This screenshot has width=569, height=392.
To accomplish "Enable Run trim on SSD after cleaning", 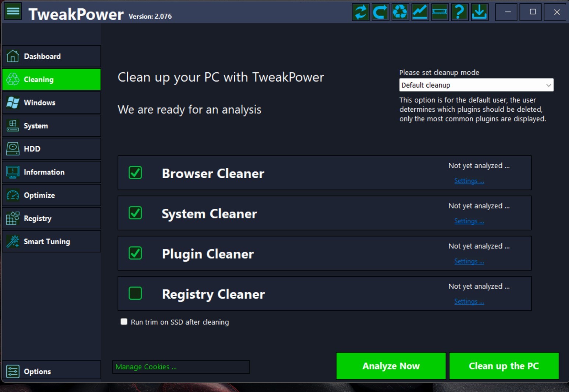I will point(124,322).
